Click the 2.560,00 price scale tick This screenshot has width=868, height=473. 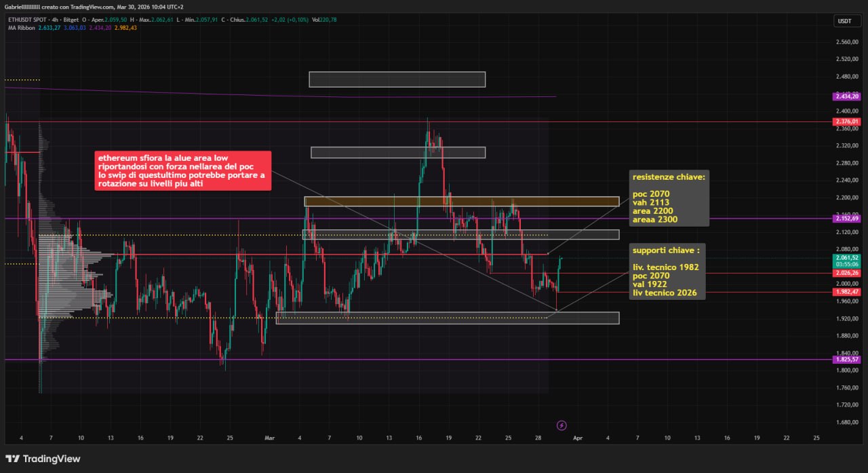(846, 42)
